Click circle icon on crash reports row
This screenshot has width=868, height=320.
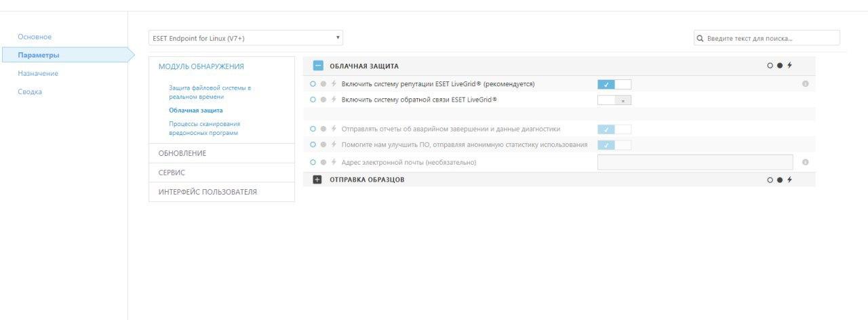tap(313, 129)
